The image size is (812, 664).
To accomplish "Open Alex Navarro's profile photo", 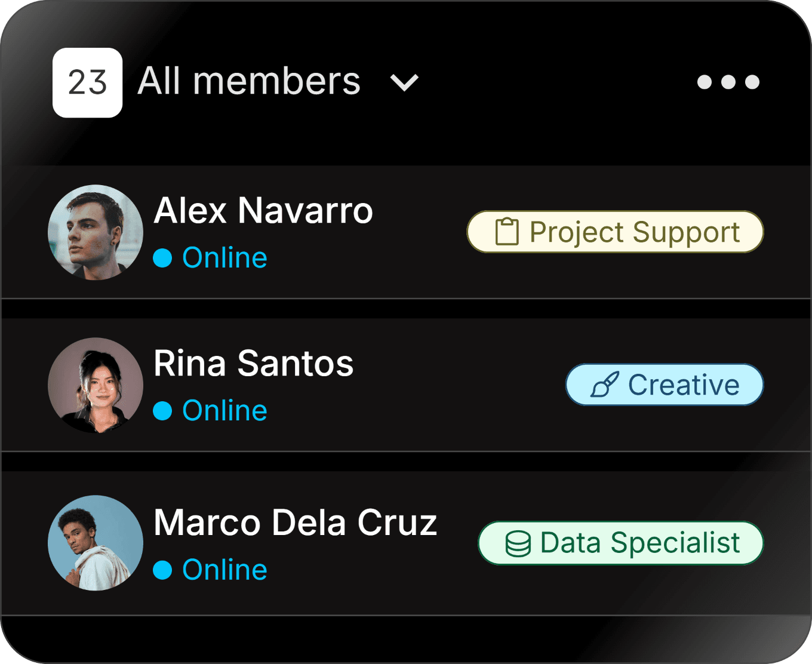I will click(x=96, y=232).
